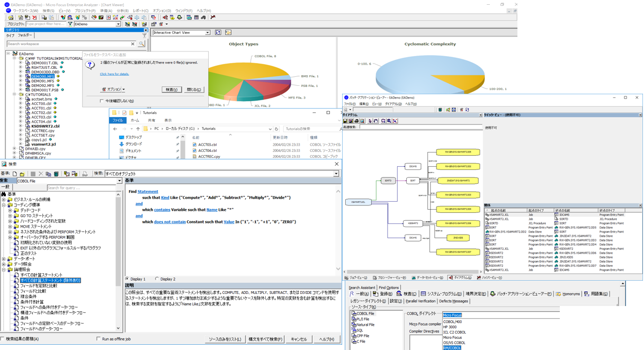Screen dimensions: 644x350
Task: Click the open folder icon in search toolbar
Action: click(x=22, y=174)
